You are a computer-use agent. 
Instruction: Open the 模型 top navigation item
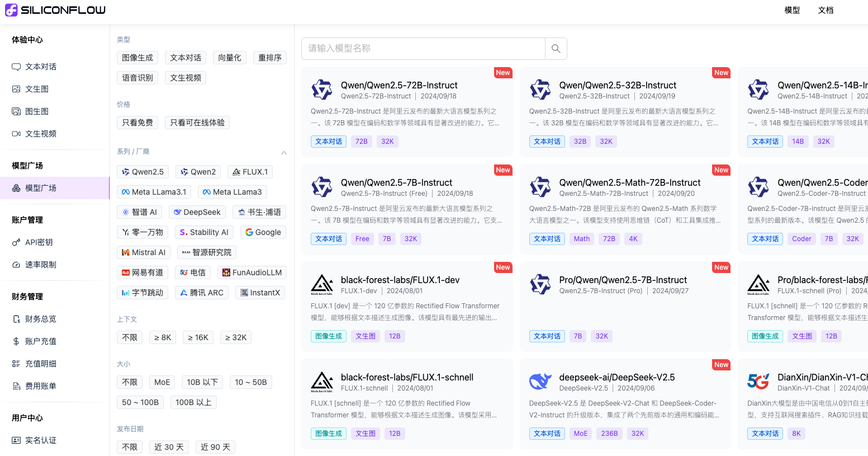(792, 10)
